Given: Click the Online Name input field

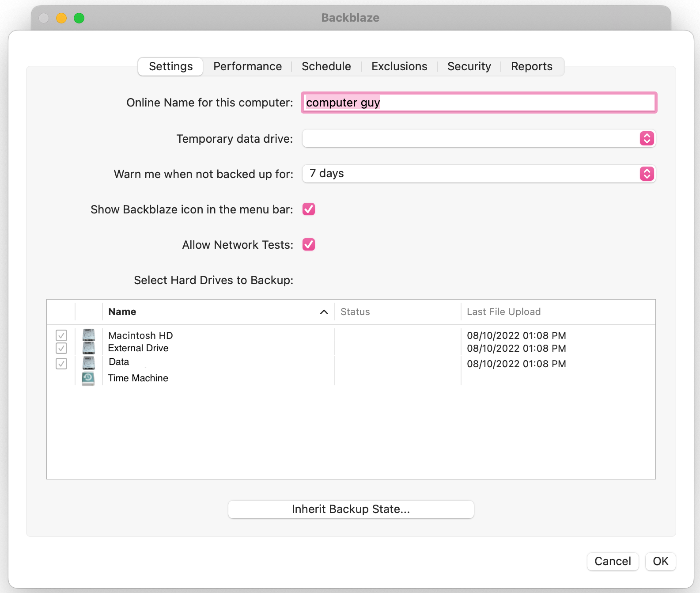Looking at the screenshot, I should [x=479, y=103].
